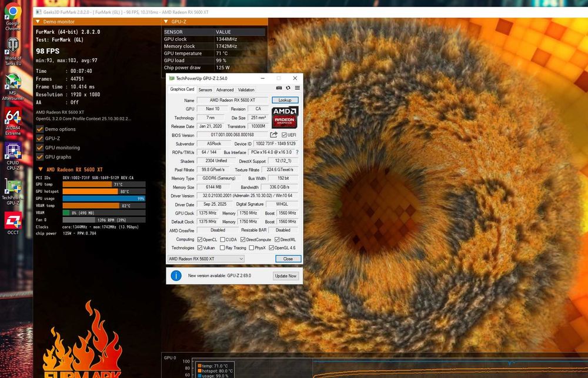
Task: Click the GPU Name field in GPU-Z
Action: [x=232, y=100]
